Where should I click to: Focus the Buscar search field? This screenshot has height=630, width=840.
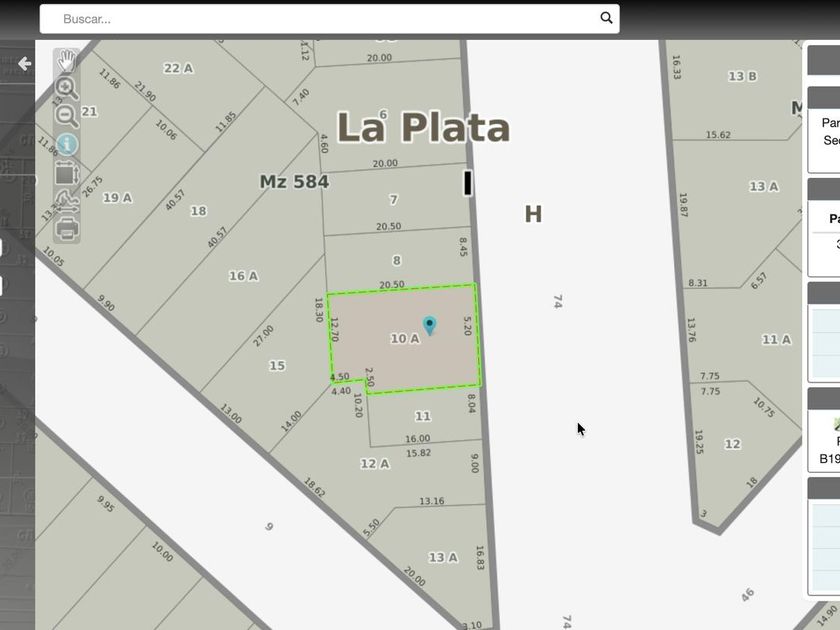point(329,19)
